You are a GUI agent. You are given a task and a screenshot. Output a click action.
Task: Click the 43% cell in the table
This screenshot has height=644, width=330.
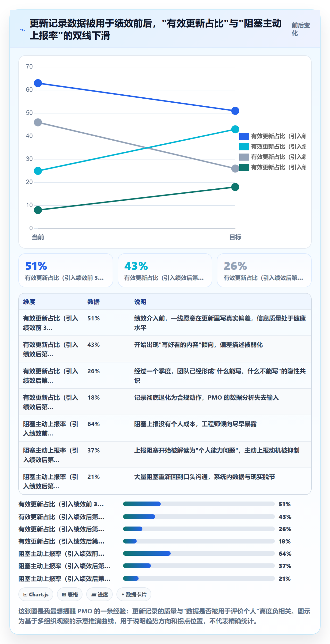coord(93,345)
